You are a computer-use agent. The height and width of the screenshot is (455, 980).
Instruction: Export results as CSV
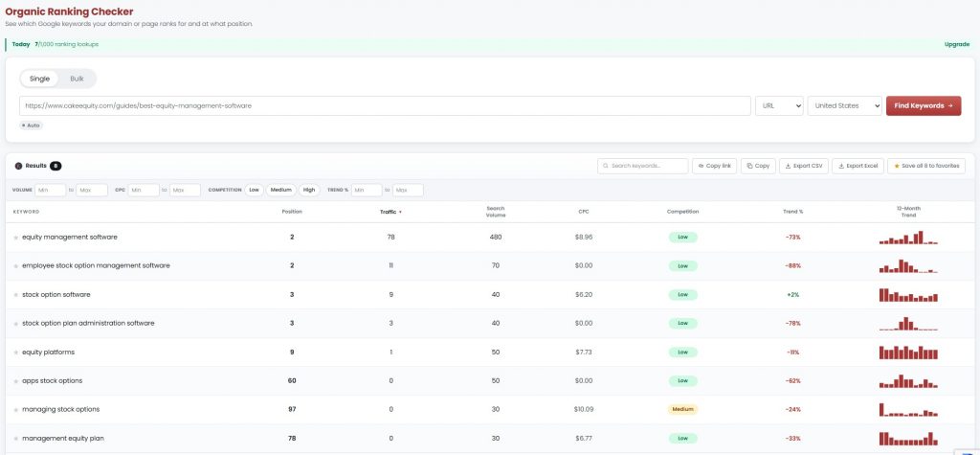tap(804, 166)
